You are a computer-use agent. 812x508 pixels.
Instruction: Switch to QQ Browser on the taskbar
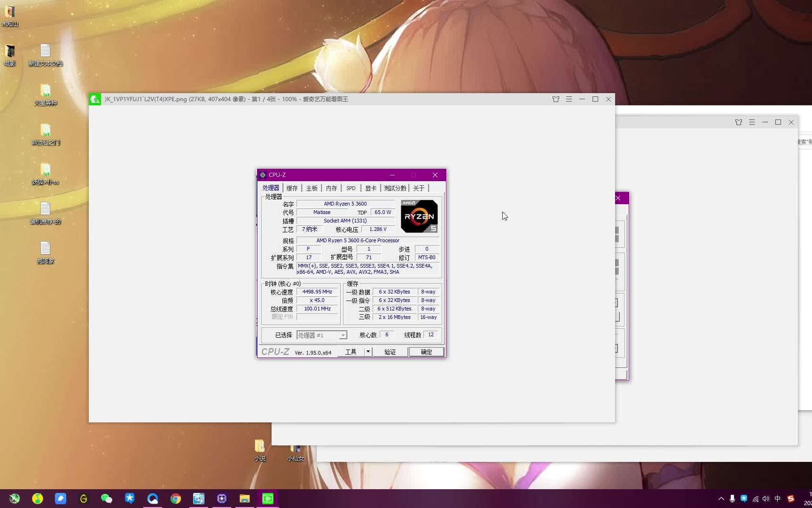point(153,499)
